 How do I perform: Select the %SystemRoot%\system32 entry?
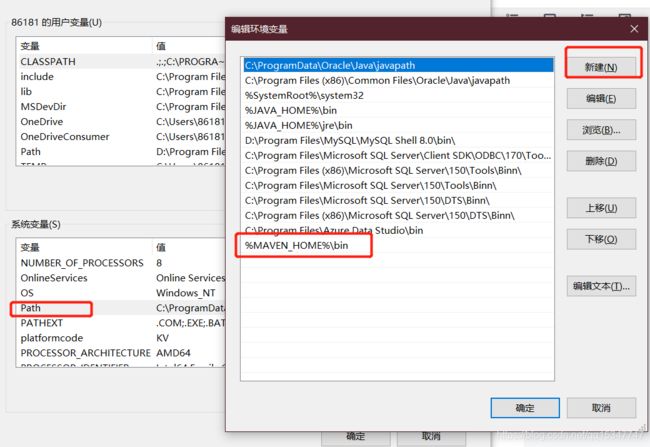pos(296,95)
